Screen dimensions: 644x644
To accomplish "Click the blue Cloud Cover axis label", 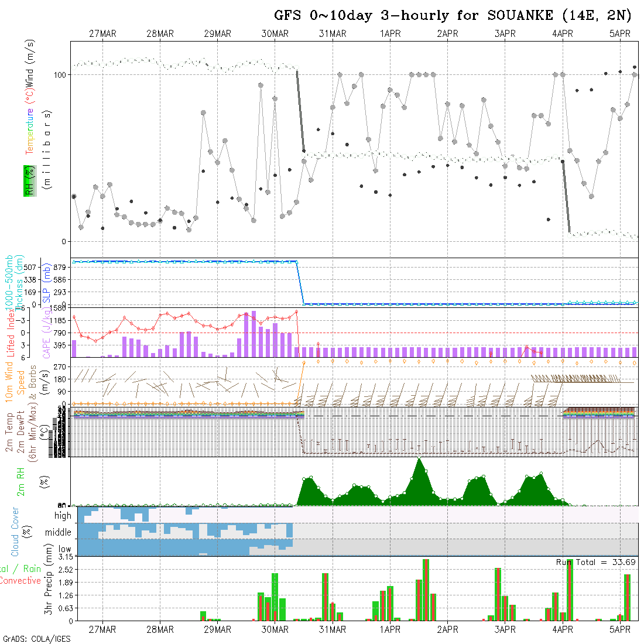I will [x=15, y=532].
